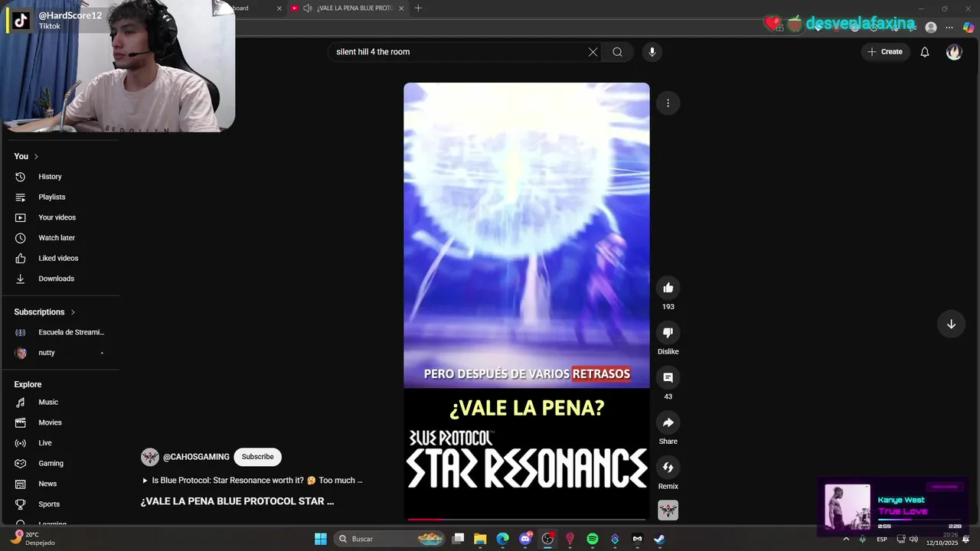Open the Short's three-dot options menu
The image size is (980, 551).
point(668,103)
